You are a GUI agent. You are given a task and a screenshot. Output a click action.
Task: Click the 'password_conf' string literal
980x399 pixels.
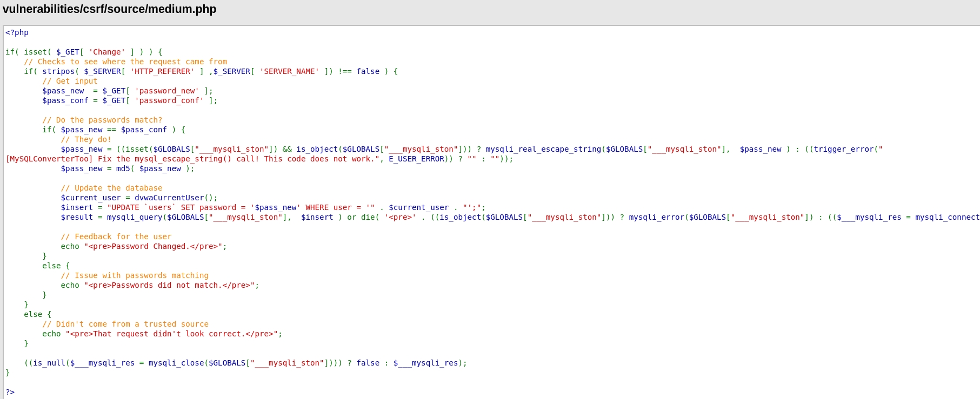coord(169,100)
